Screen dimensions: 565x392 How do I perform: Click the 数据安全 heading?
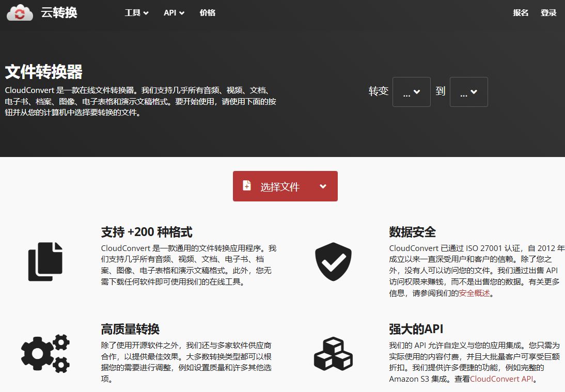pyautogui.click(x=413, y=232)
